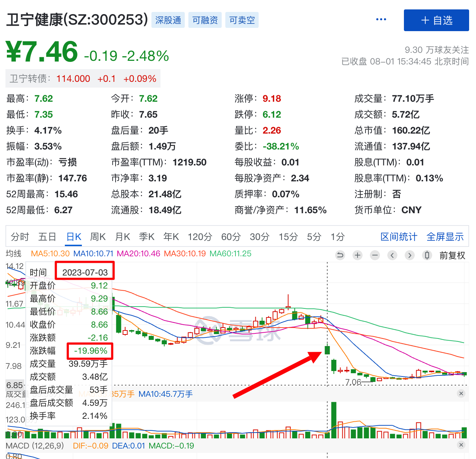Image resolution: width=476 pixels, height=459 pixels.
Task: Open the 卫宁转债 convertible bond quote
Action: point(83,79)
